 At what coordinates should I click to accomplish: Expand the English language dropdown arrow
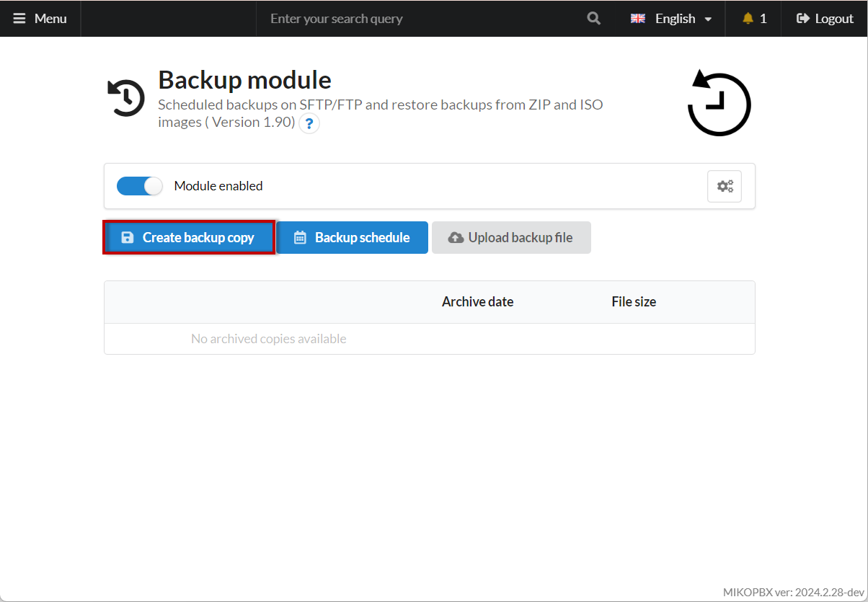pyautogui.click(x=708, y=19)
